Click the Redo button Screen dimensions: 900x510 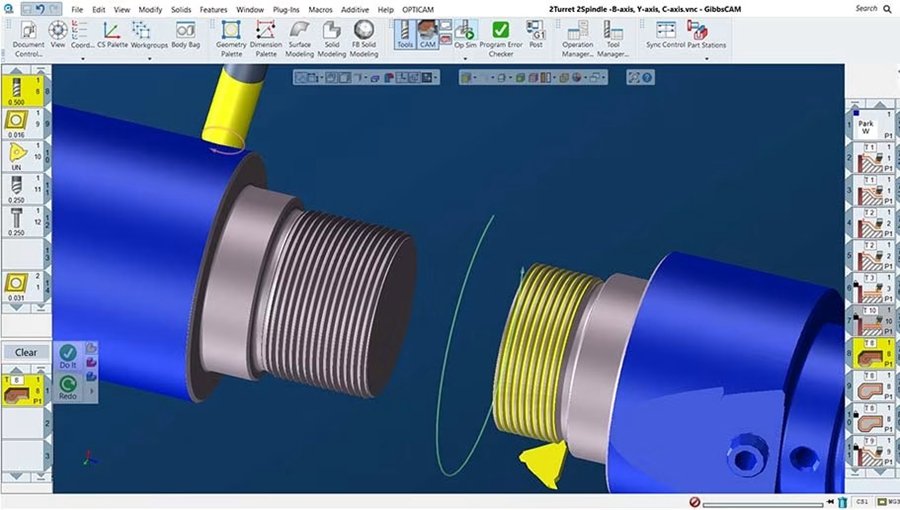tap(68, 387)
